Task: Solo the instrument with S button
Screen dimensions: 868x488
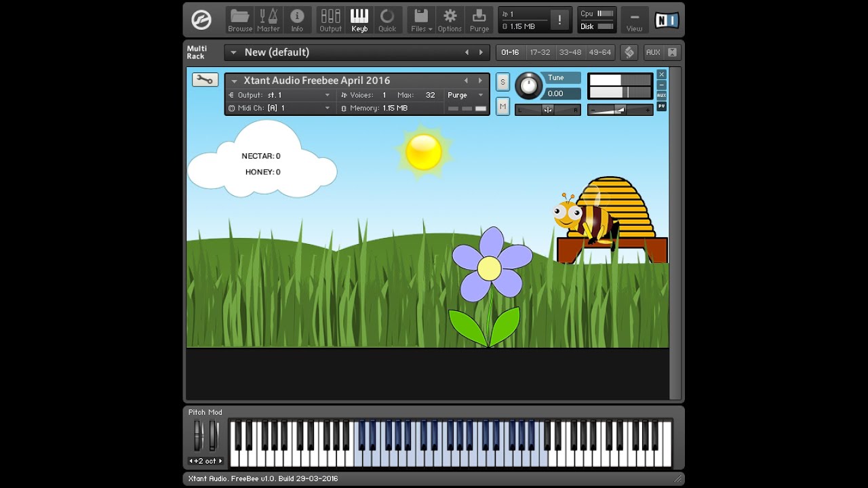Action: tap(502, 82)
